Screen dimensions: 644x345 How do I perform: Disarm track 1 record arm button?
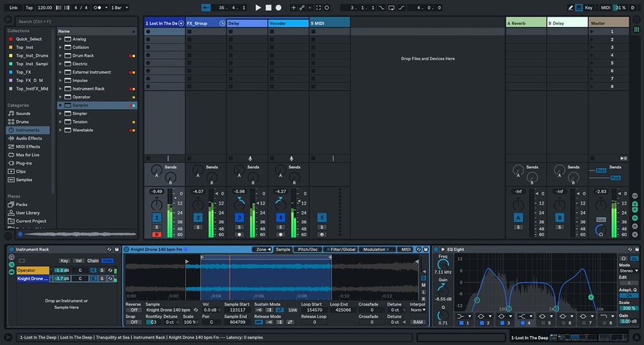[156, 235]
